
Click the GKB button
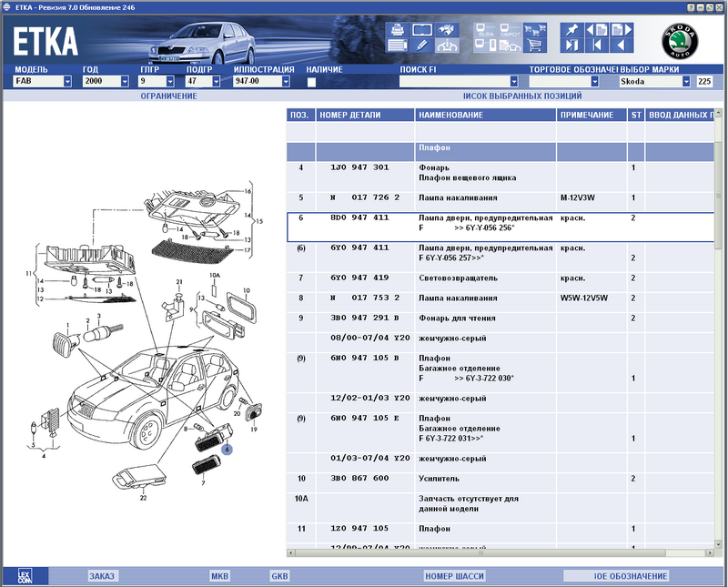tap(279, 576)
